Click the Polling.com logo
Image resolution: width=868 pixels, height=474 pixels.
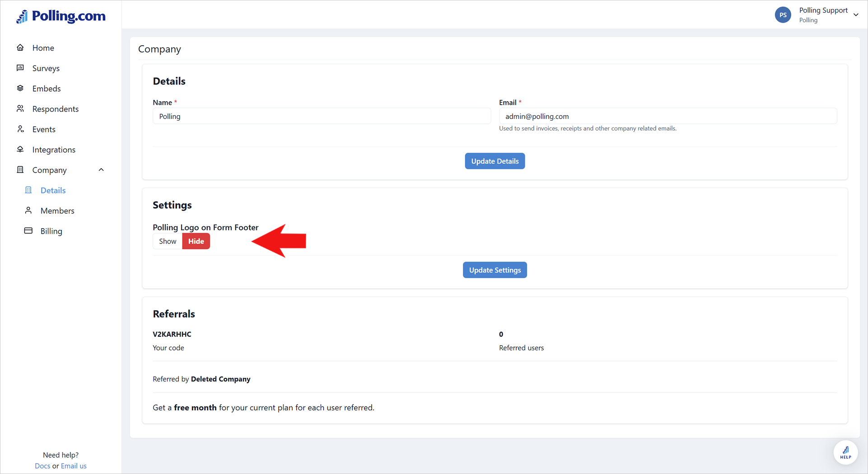[61, 16]
